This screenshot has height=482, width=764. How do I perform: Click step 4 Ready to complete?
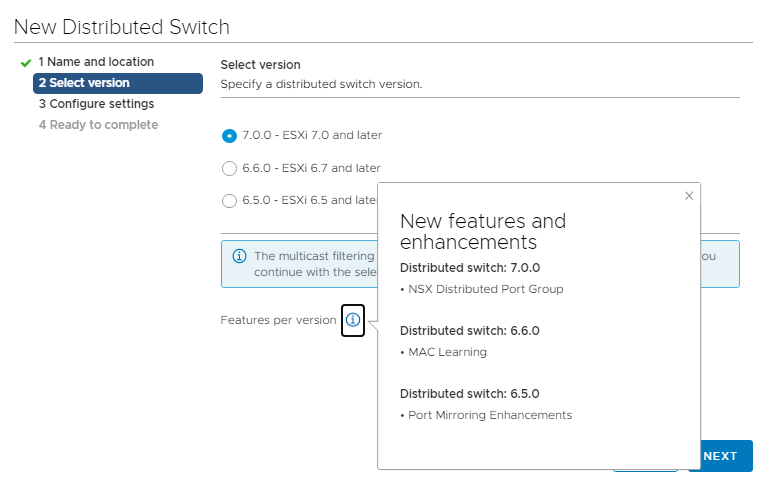(x=98, y=125)
